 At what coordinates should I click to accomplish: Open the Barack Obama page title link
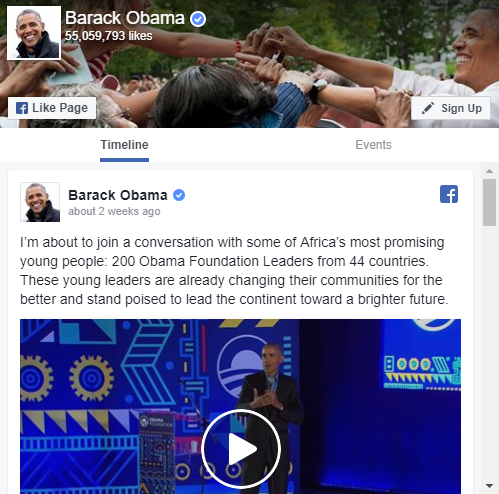click(x=125, y=18)
